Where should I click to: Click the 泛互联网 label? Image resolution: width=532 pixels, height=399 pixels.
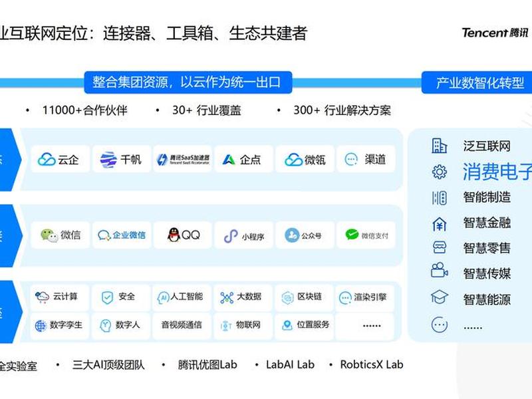coord(487,146)
